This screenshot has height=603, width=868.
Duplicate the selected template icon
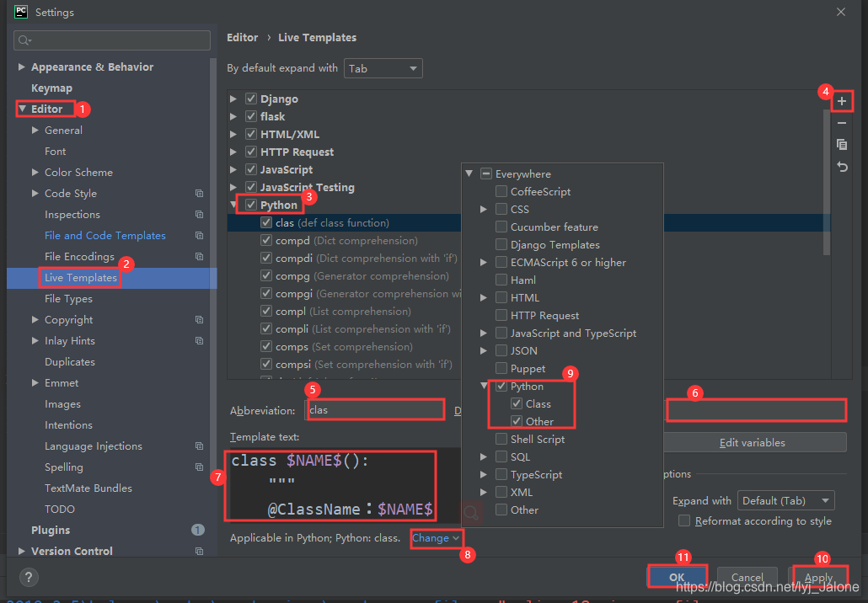coord(841,144)
